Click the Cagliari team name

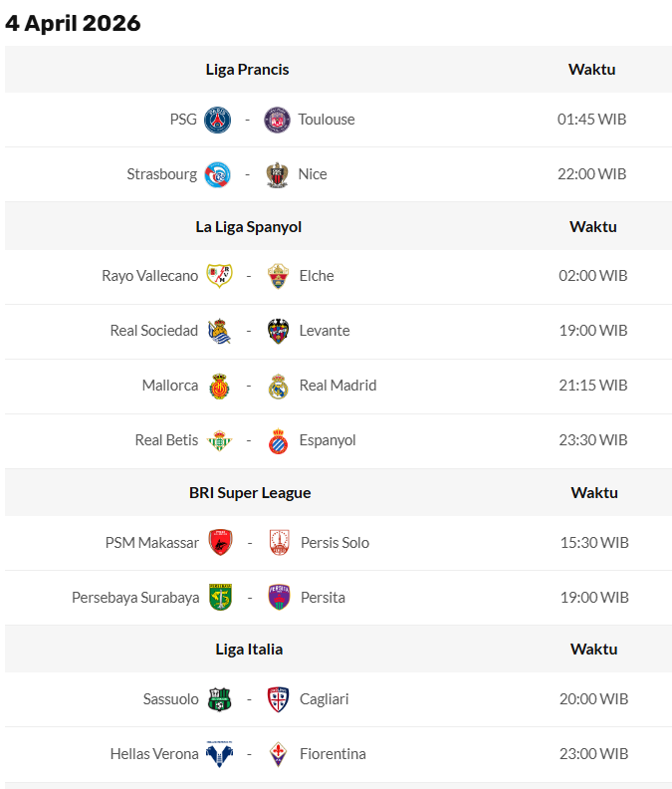point(324,699)
